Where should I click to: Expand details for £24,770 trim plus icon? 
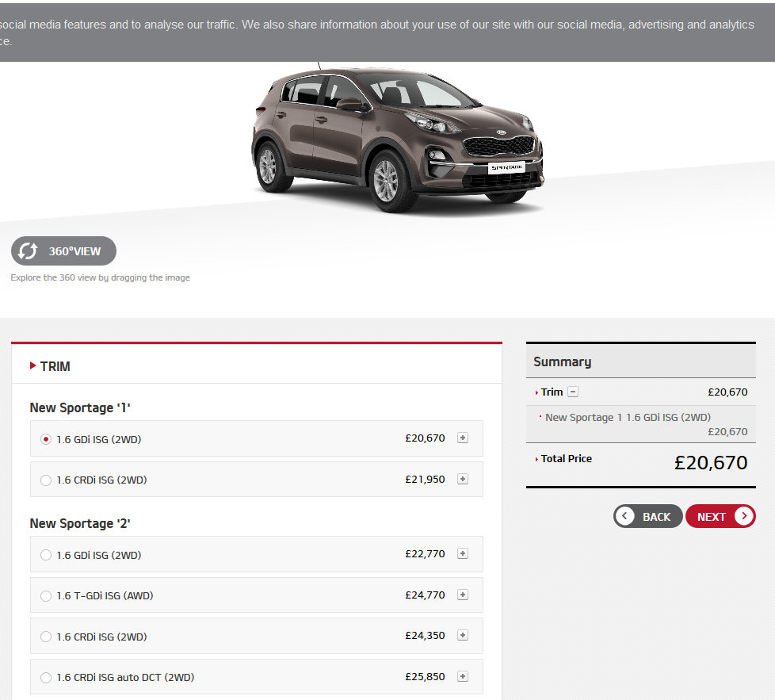(463, 595)
